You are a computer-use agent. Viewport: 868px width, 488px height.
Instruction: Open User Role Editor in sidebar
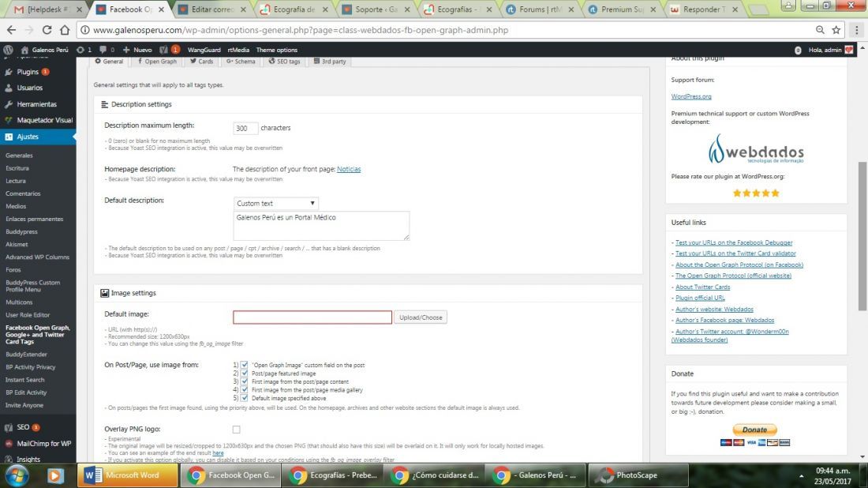point(28,315)
